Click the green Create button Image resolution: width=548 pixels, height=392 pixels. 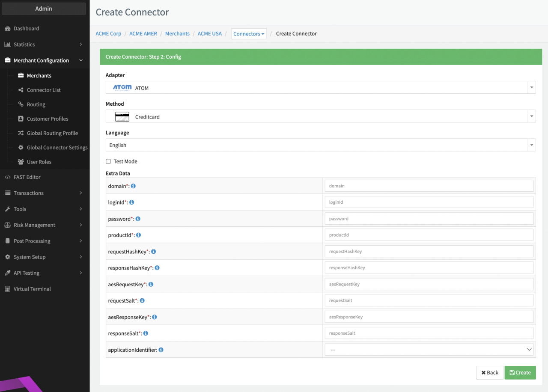[520, 373]
